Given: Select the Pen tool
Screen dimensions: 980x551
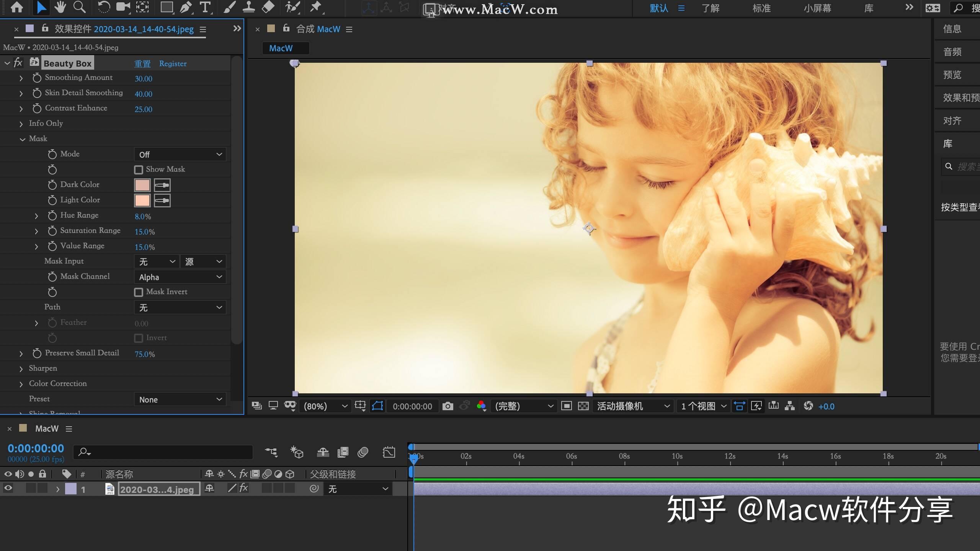Looking at the screenshot, I should pos(186,7).
